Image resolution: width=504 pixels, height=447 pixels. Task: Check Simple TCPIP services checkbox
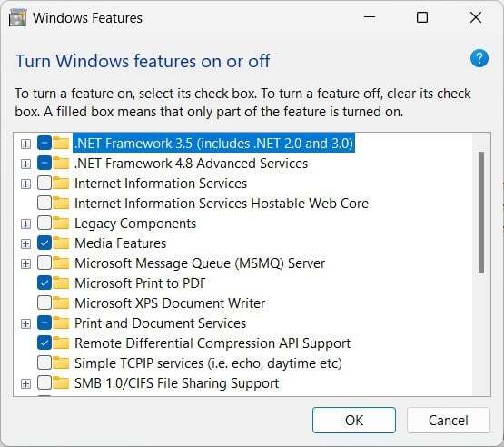tap(44, 363)
